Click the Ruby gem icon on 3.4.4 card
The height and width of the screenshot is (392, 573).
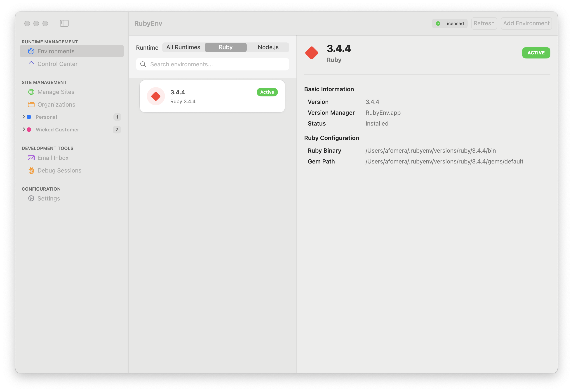click(x=156, y=96)
